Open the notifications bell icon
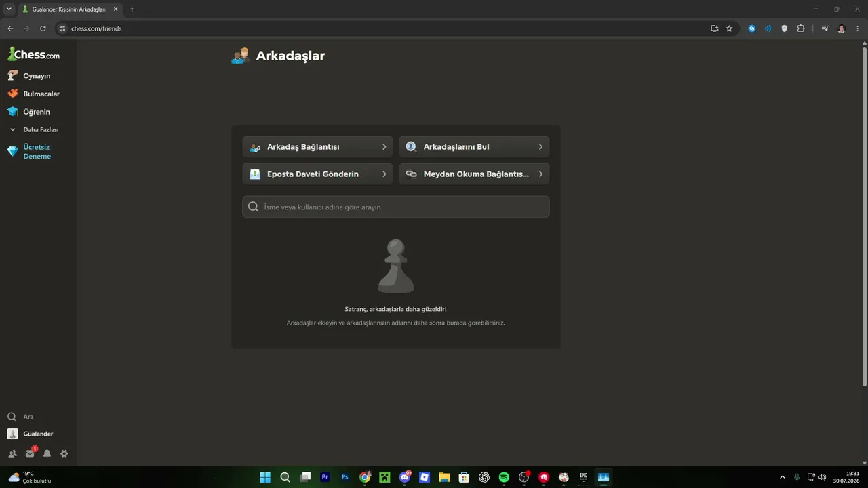 [47, 453]
